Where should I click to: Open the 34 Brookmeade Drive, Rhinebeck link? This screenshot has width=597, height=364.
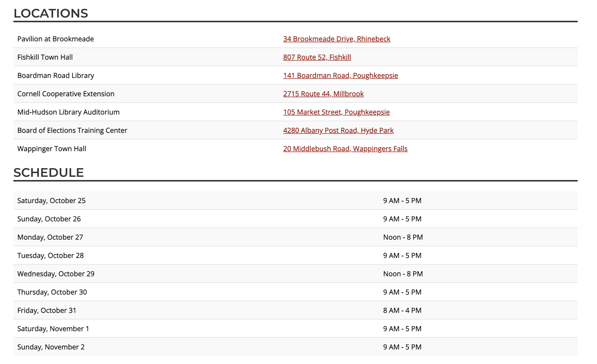[337, 39]
